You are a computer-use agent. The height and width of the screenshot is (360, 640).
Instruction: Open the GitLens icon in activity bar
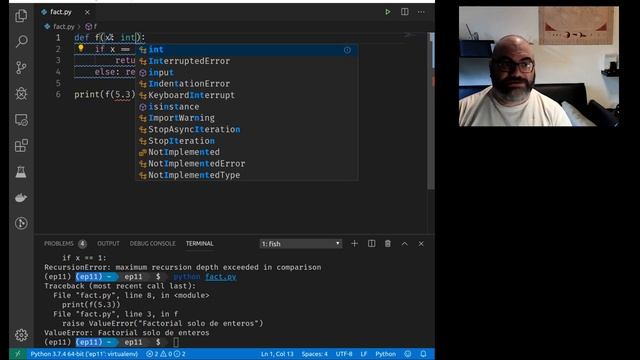(21, 223)
